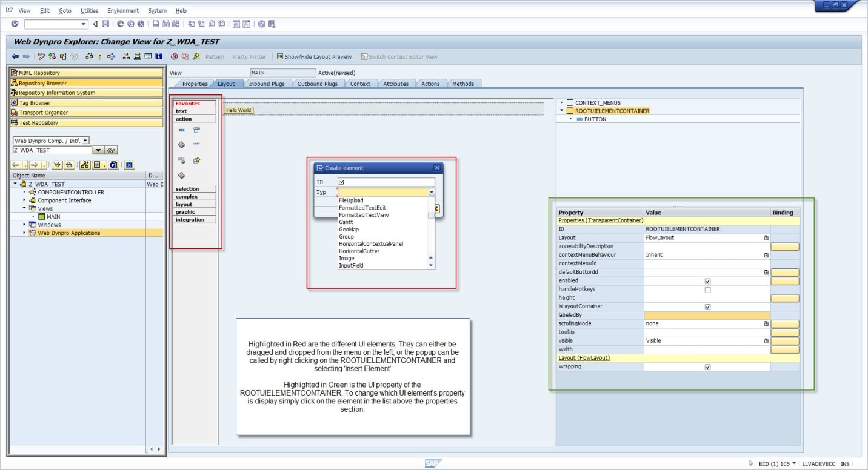Choose InputField in the Typ list
This screenshot has width=868, height=470.
[351, 266]
